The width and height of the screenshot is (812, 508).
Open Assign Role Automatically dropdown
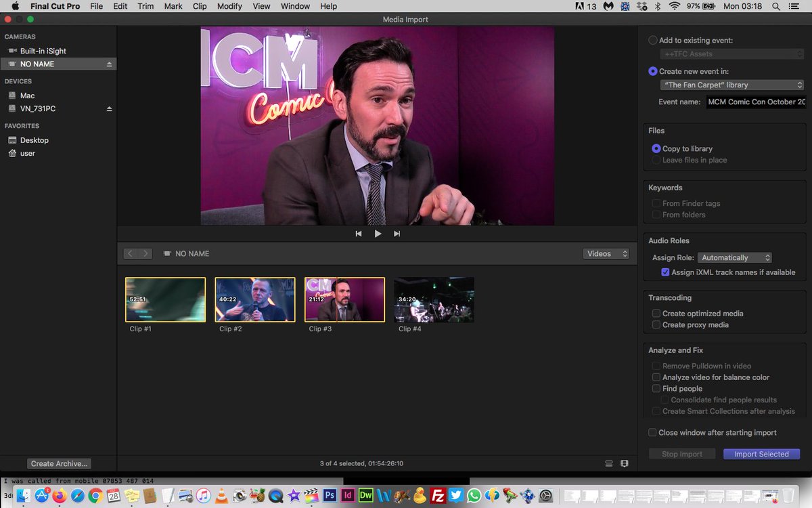735,258
